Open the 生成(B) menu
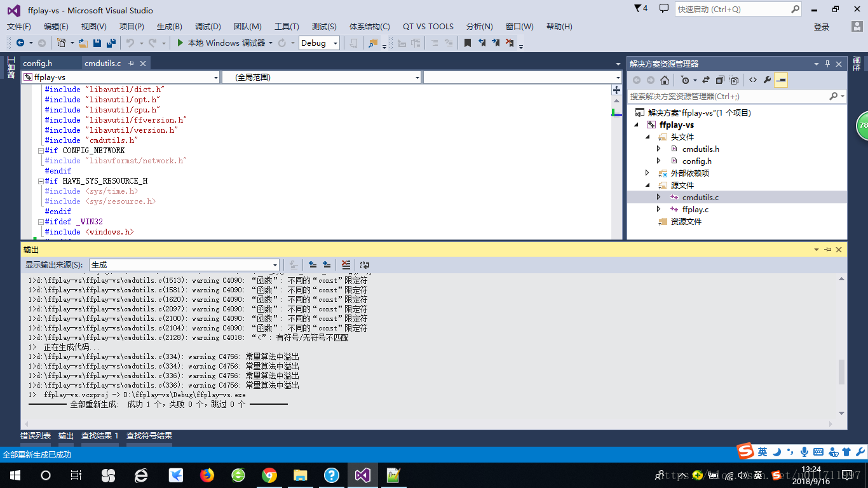868x488 pixels. tap(170, 26)
